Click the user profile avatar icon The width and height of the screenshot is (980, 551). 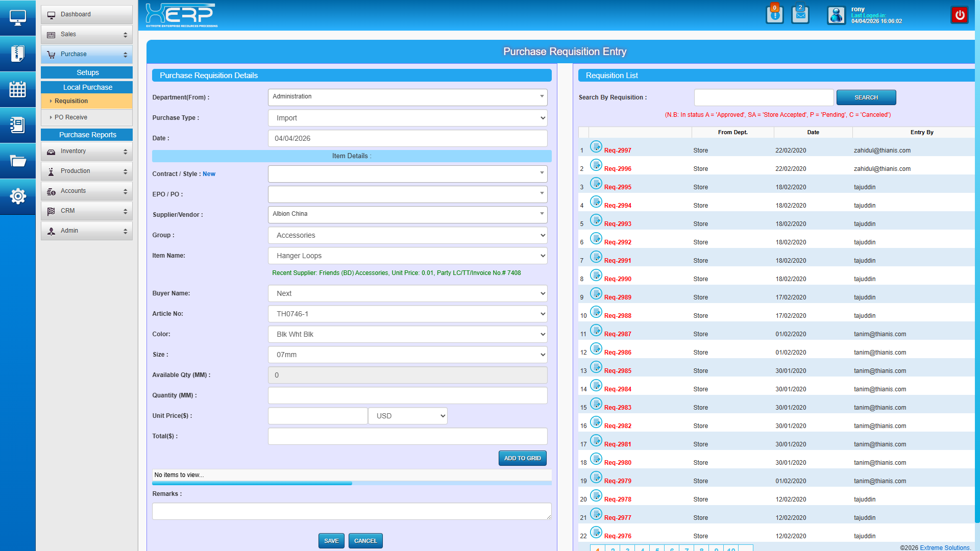[x=836, y=15]
